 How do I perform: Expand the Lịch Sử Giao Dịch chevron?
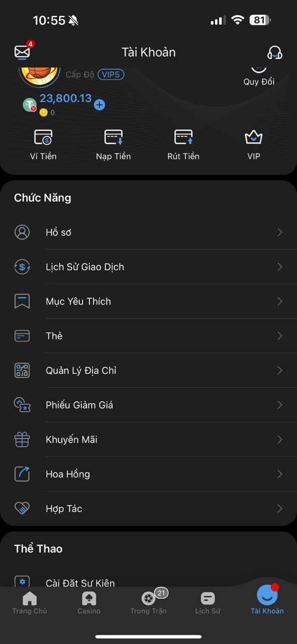pyautogui.click(x=280, y=267)
